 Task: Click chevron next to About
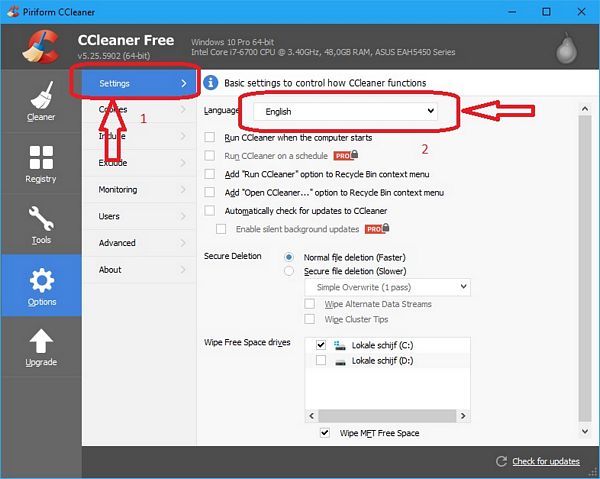pyautogui.click(x=183, y=269)
